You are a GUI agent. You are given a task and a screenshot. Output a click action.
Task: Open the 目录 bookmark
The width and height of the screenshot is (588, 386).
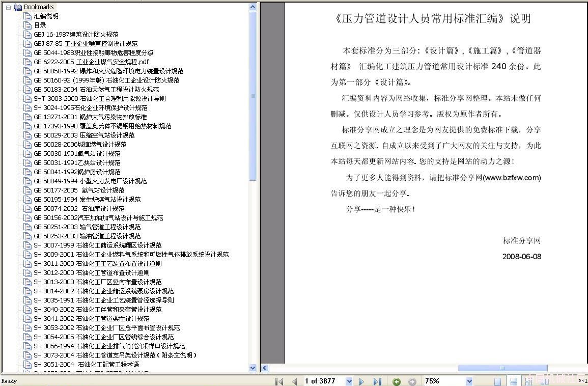40,25
